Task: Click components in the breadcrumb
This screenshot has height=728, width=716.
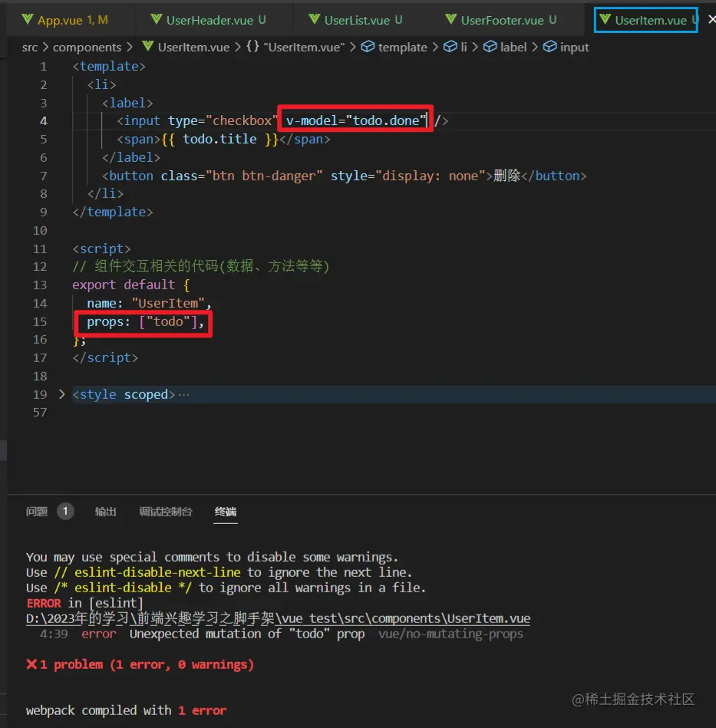Action: (x=87, y=48)
